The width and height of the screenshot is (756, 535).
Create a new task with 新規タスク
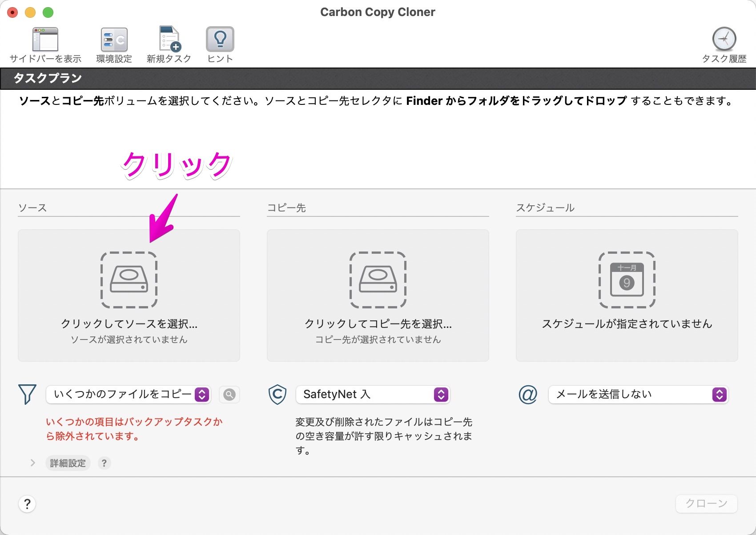tap(169, 40)
